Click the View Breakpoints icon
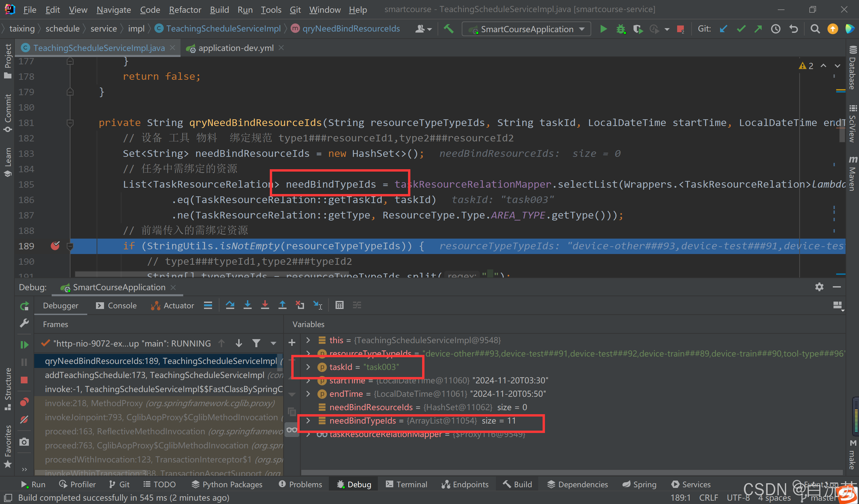The height and width of the screenshot is (504, 859). (24, 402)
